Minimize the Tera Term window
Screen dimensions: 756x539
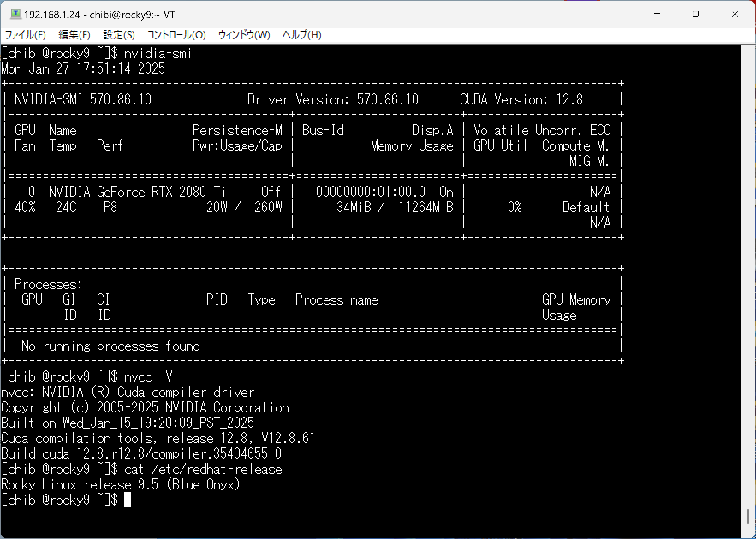656,14
